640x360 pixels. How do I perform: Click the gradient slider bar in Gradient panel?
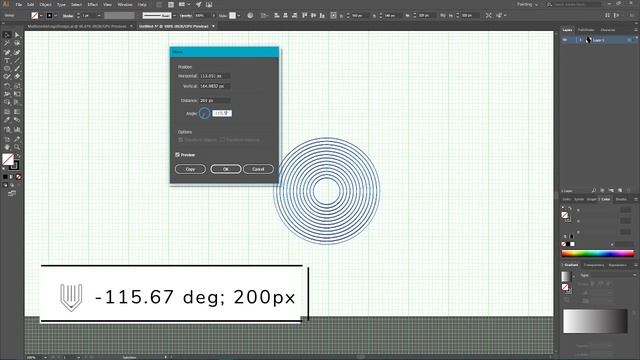[596, 321]
